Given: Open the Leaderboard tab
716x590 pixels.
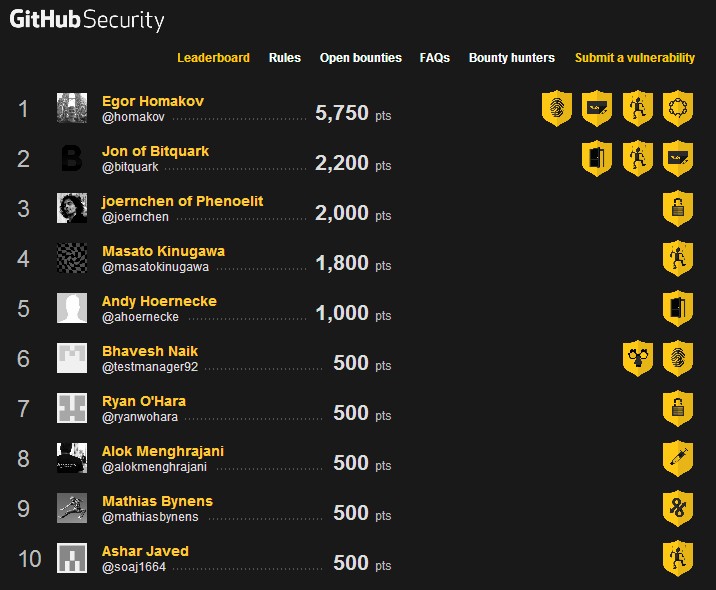Looking at the screenshot, I should [x=213, y=58].
